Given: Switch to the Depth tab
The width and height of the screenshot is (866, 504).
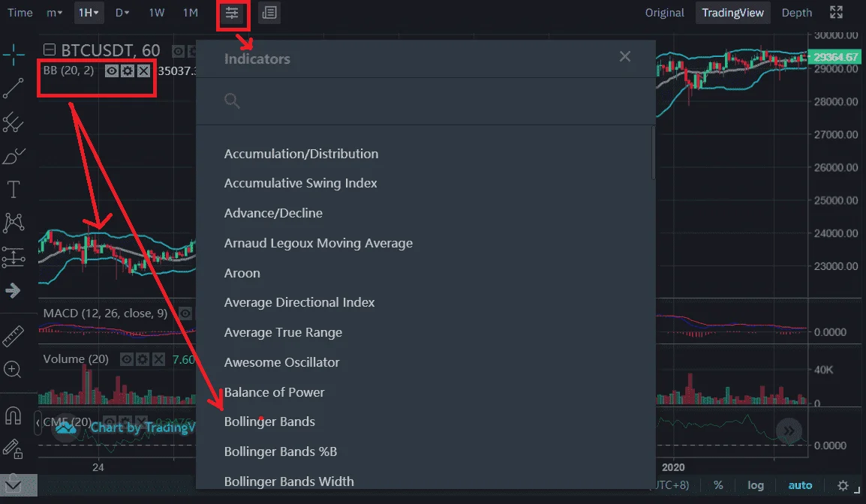Looking at the screenshot, I should pyautogui.click(x=796, y=13).
